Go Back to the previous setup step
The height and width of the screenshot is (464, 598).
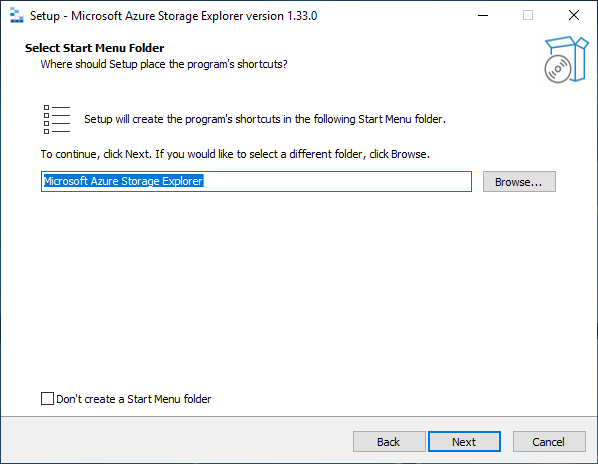(389, 442)
